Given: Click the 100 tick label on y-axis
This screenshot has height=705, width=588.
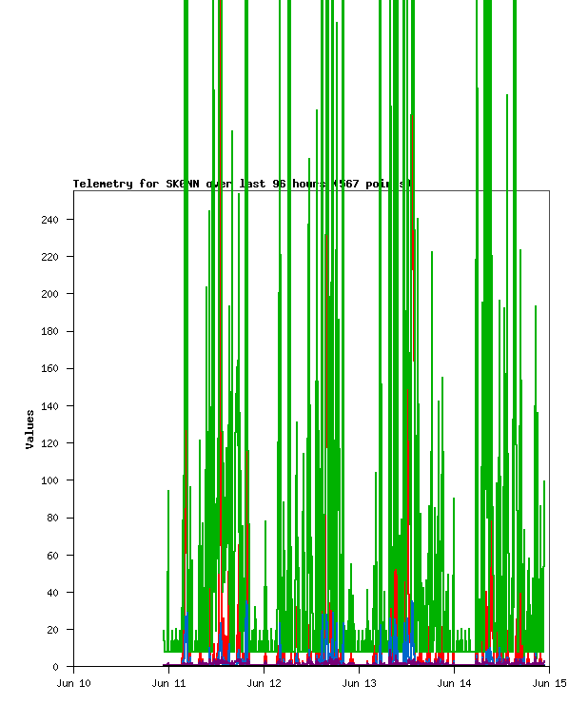Looking at the screenshot, I should click(x=49, y=480).
